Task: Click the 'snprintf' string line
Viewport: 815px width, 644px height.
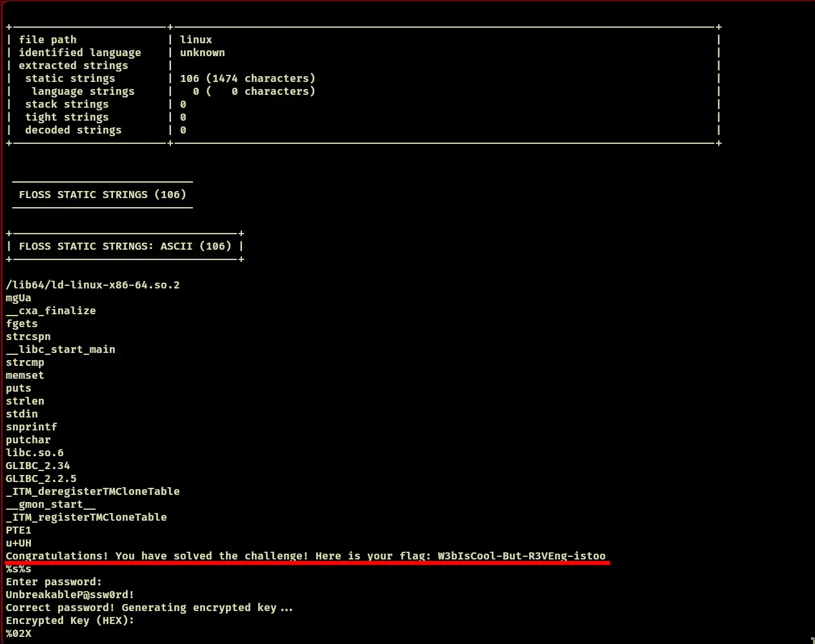Action: [x=31, y=427]
